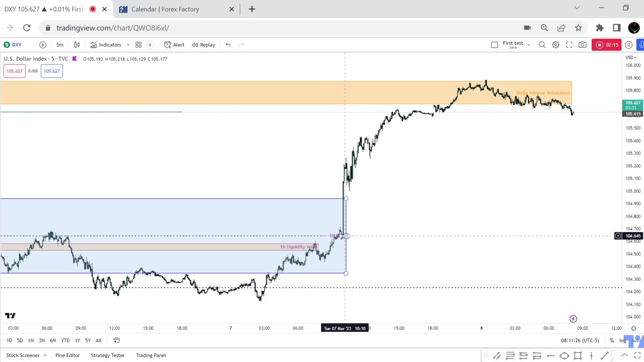644x362 pixels.
Task: Expand the First test layout dropdown arrow
Action: (x=529, y=45)
